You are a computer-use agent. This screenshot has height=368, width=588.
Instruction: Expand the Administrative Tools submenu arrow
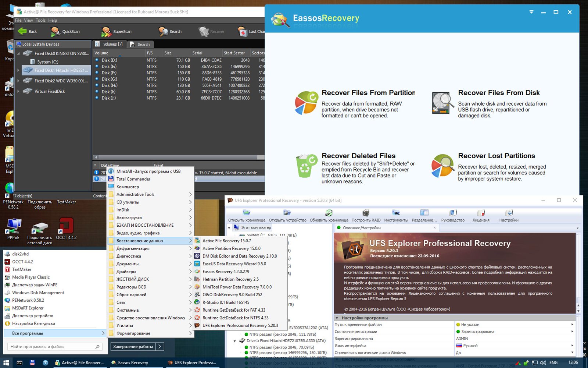tap(190, 194)
